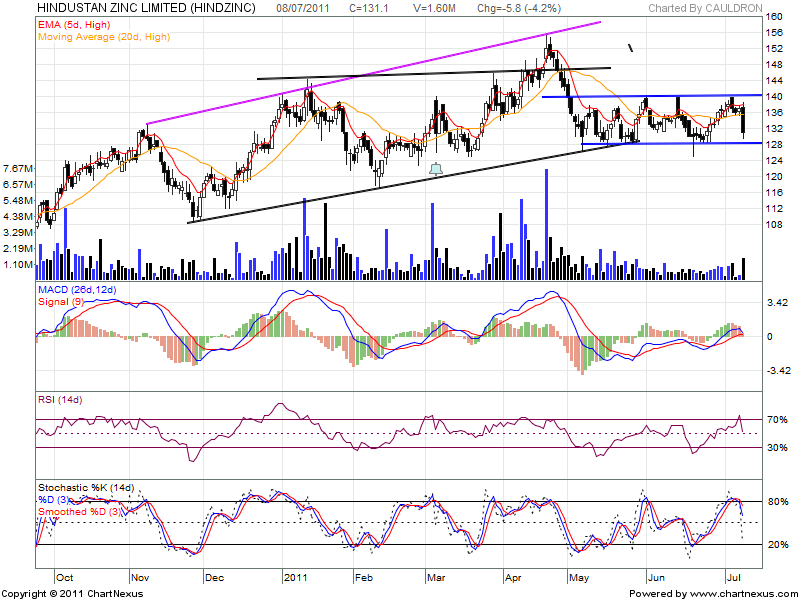This screenshot has width=800, height=600.
Task: Click the bell alert icon on the trendline
Action: click(x=434, y=169)
